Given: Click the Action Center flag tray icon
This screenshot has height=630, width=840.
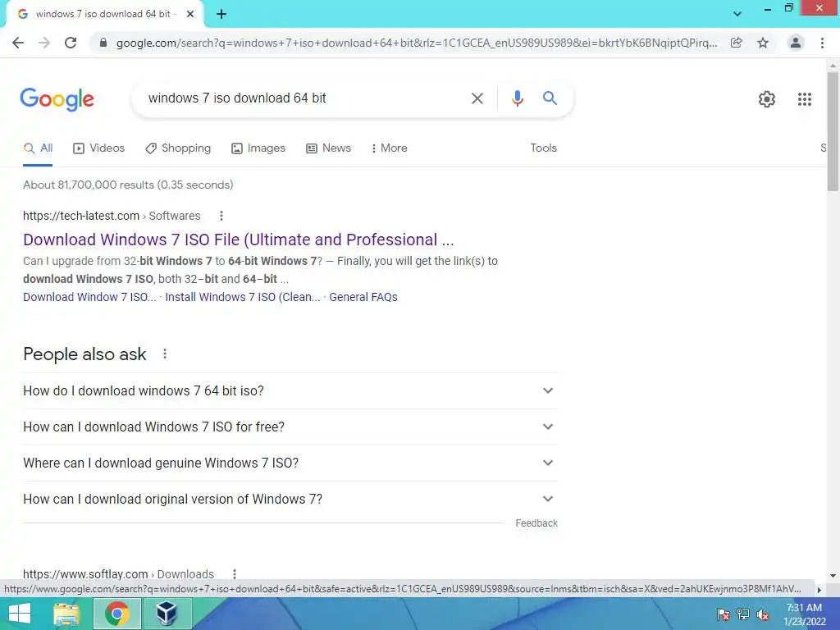Looking at the screenshot, I should 724,614.
